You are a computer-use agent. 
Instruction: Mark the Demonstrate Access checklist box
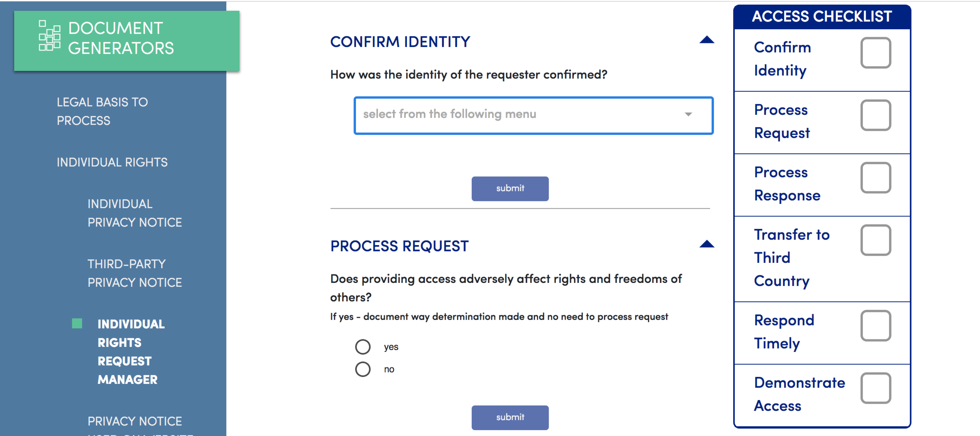click(x=875, y=388)
